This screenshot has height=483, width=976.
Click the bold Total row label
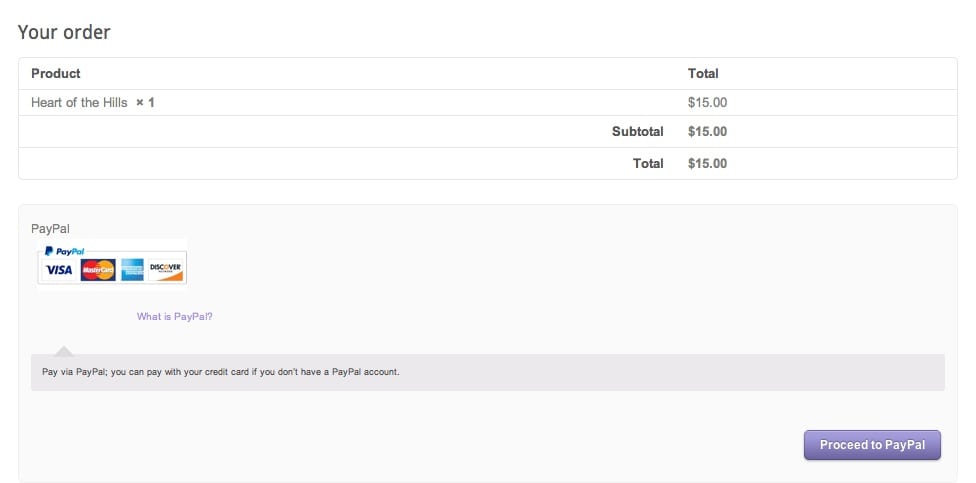coord(648,164)
